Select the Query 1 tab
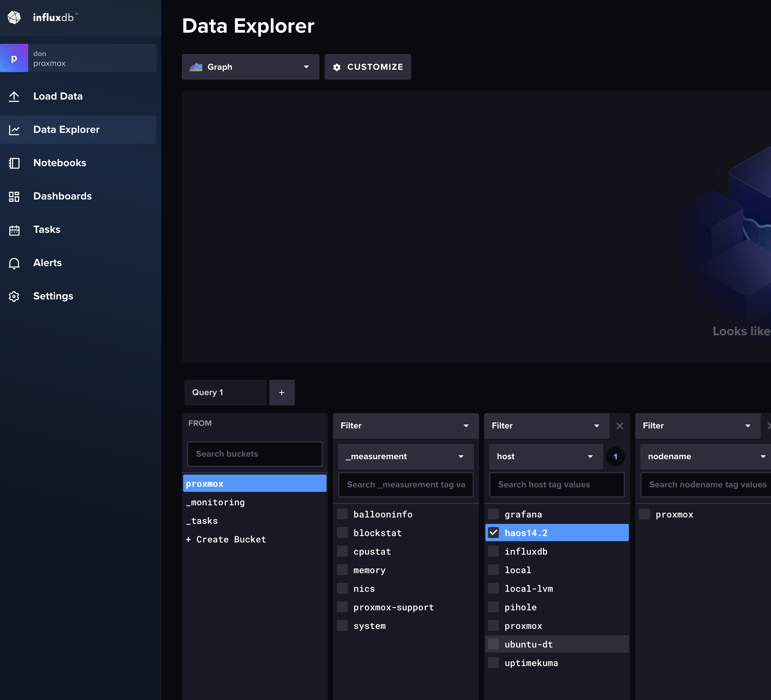This screenshot has width=771, height=700. (x=225, y=393)
